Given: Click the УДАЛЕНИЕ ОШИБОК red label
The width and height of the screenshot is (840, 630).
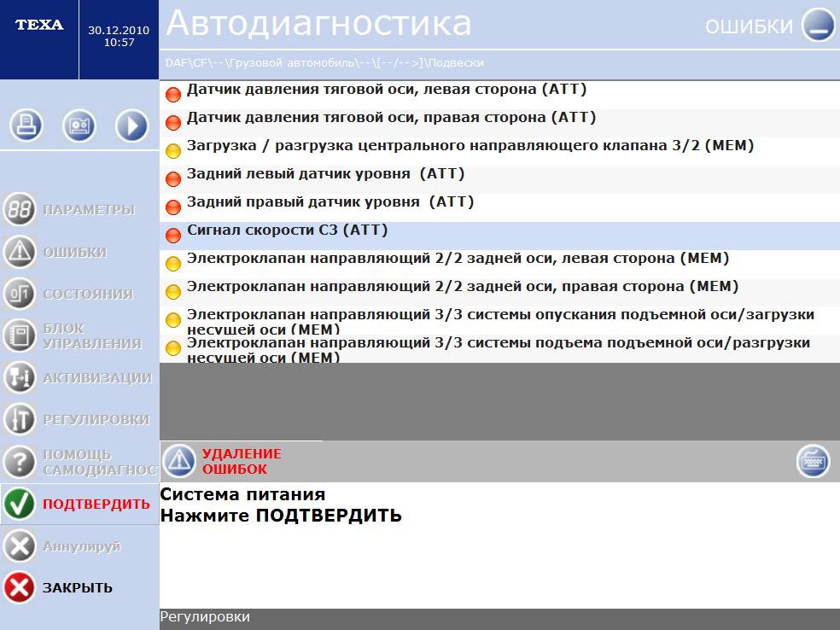Looking at the screenshot, I should pyautogui.click(x=242, y=461).
